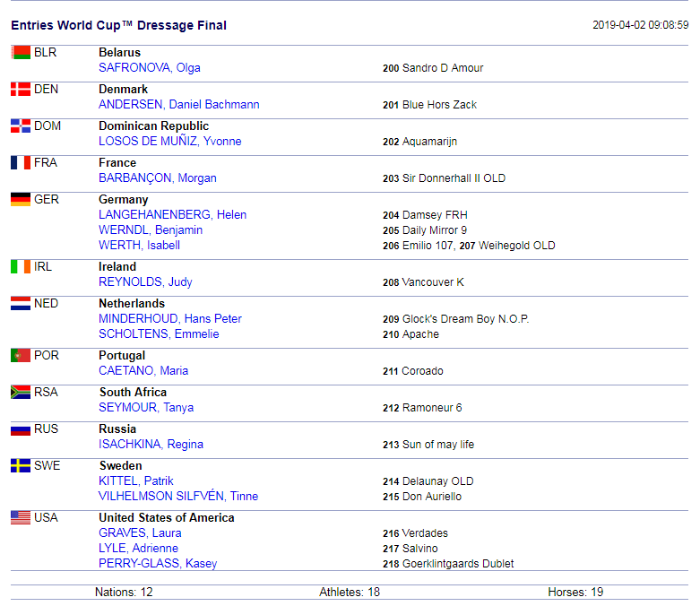700x606 pixels.
Task: Click horse entry 205 Daily Mirror 9
Action: coord(425,230)
